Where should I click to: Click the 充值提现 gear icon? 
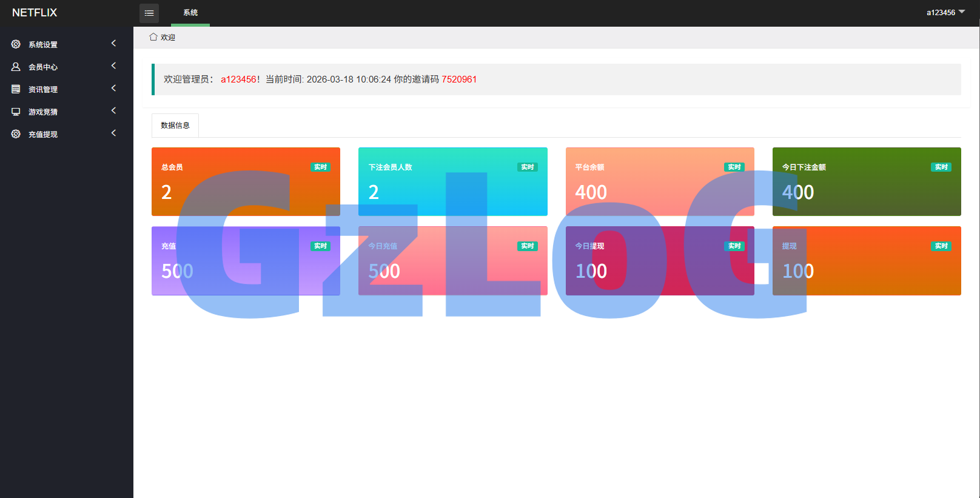click(16, 134)
